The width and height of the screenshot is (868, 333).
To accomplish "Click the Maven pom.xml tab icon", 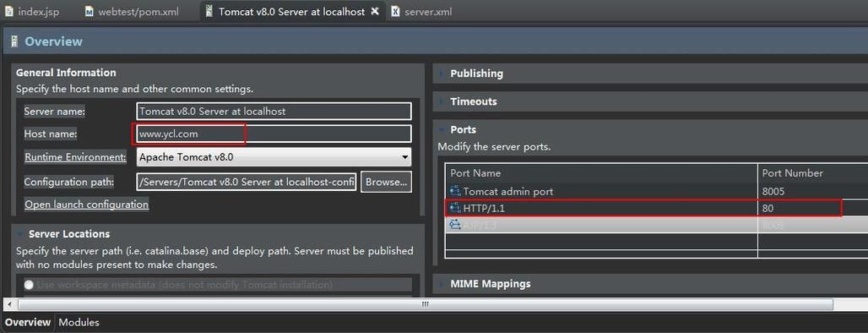I will coord(90,12).
